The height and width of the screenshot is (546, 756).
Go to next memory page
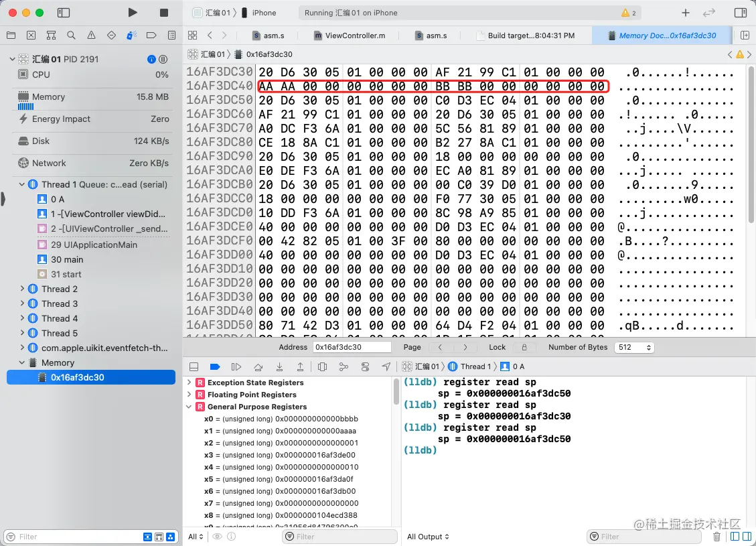(465, 347)
